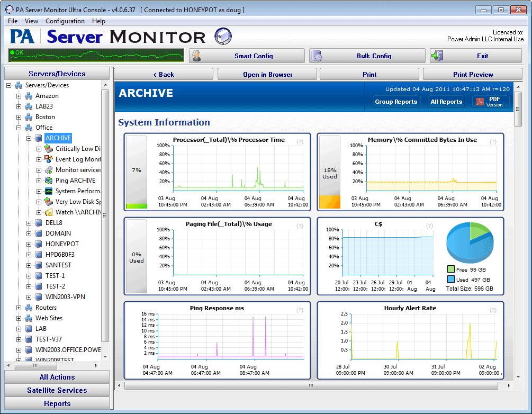Open the Configuration menu

pyautogui.click(x=65, y=21)
